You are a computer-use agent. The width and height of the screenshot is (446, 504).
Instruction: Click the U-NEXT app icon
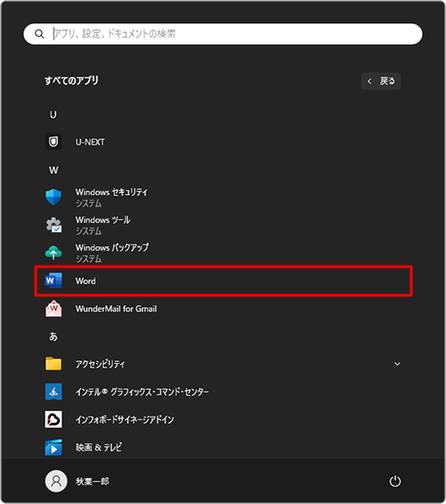(x=54, y=142)
